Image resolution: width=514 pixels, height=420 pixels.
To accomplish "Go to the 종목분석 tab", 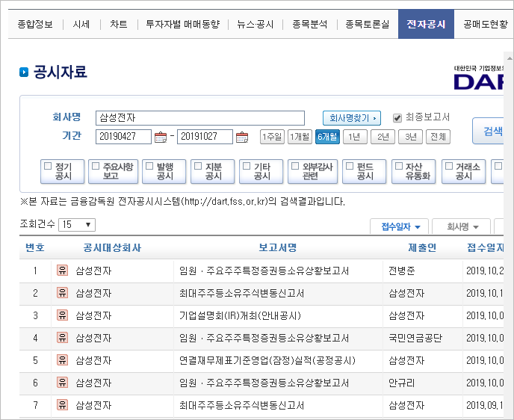I will click(309, 24).
